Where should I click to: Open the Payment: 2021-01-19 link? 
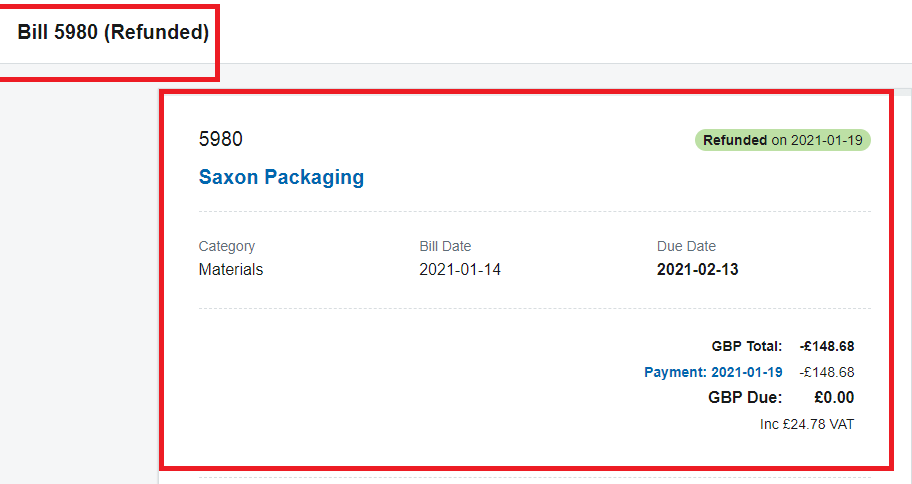point(713,372)
